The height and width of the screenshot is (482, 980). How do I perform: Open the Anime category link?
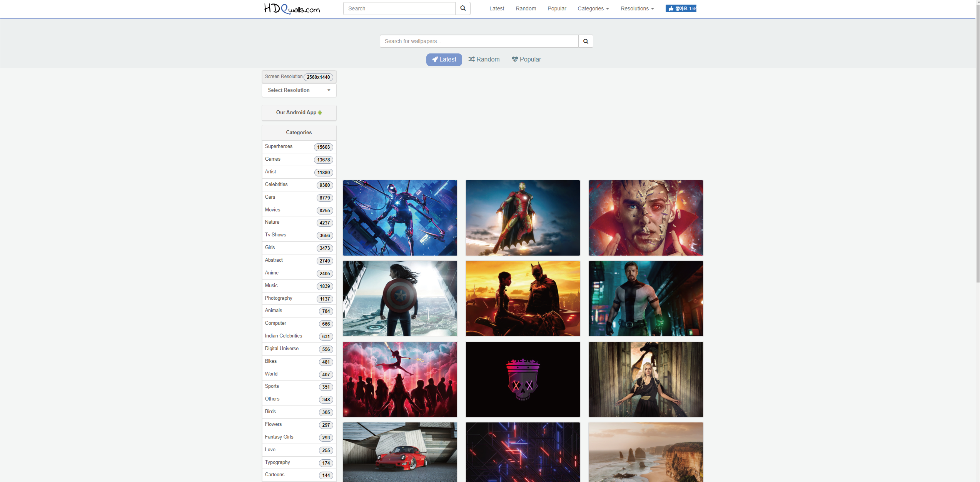coord(272,273)
